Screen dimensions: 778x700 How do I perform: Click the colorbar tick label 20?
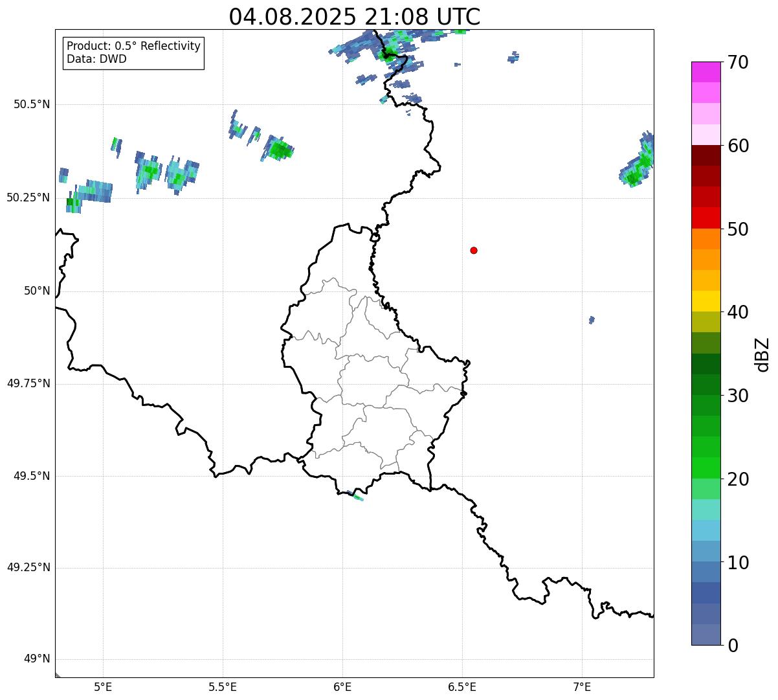click(738, 479)
